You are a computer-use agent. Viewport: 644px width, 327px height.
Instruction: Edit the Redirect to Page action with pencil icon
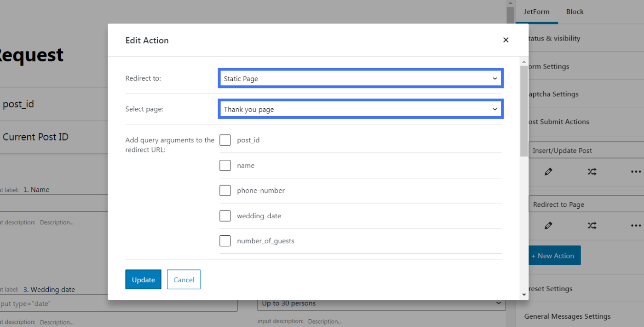pos(548,226)
